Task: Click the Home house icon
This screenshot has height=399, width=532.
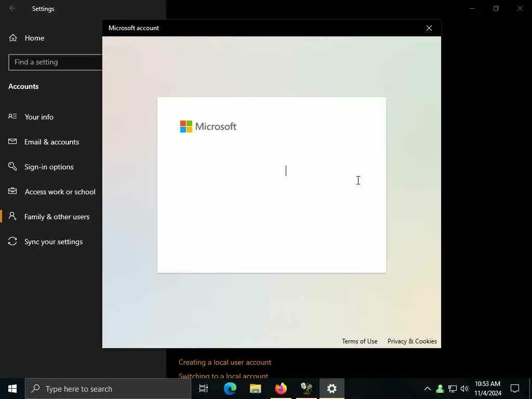Action: click(13, 37)
